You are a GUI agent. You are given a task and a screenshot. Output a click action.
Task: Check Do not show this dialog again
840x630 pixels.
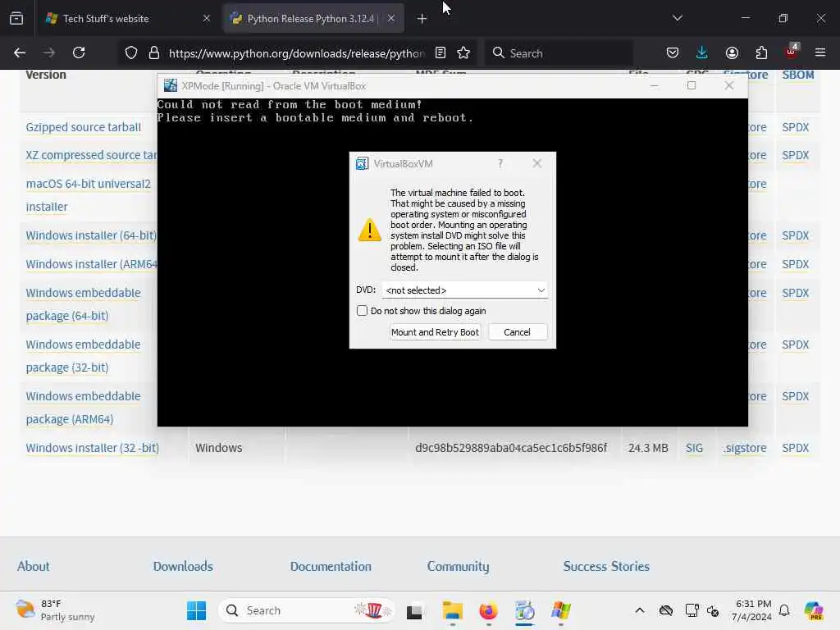362,311
